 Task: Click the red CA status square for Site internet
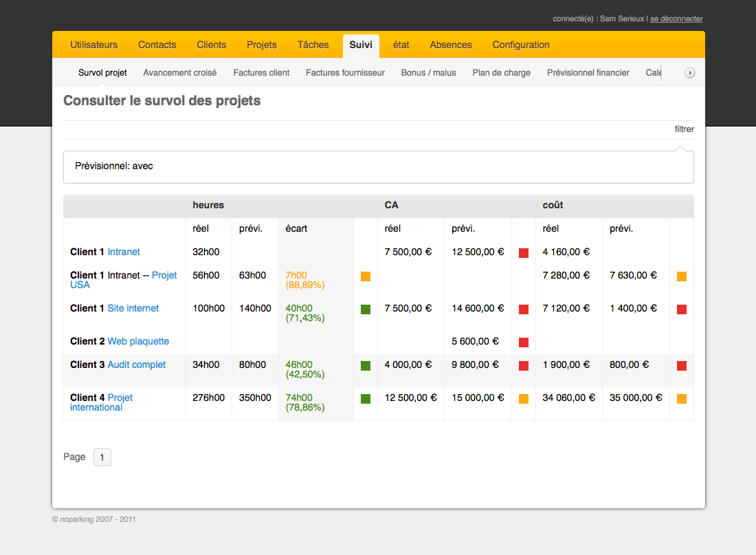524,309
